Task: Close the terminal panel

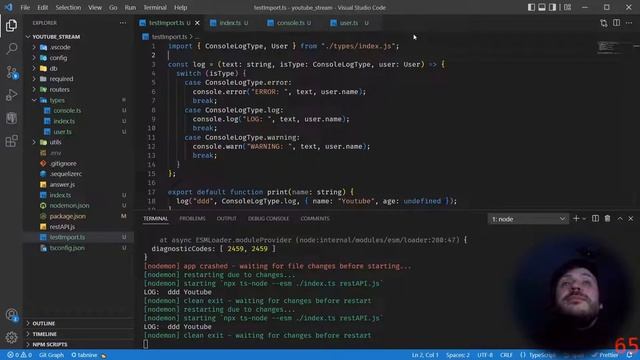Action: tap(631, 219)
